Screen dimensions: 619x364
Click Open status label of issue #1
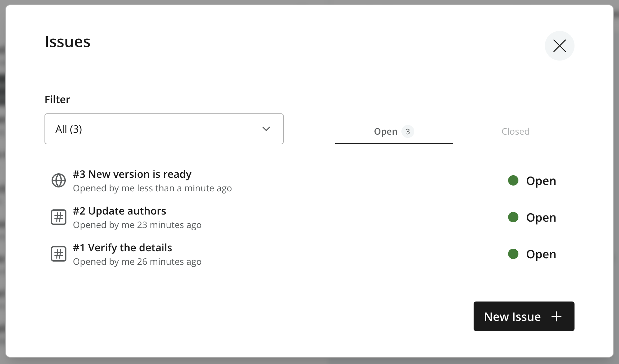click(541, 254)
